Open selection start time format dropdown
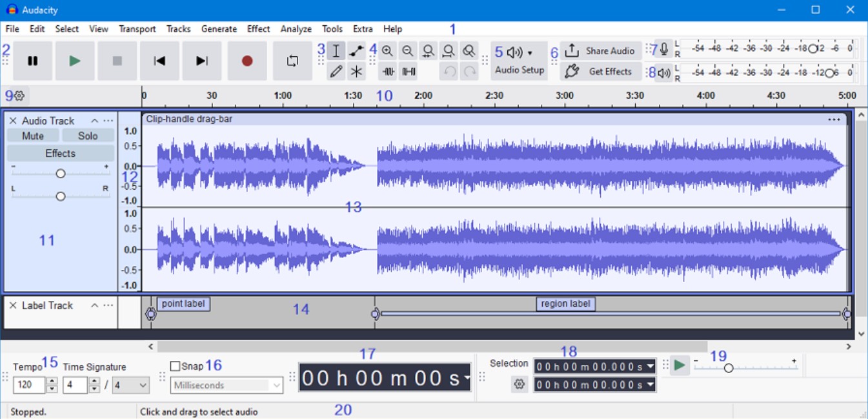Image resolution: width=868 pixels, height=419 pixels. 651,367
